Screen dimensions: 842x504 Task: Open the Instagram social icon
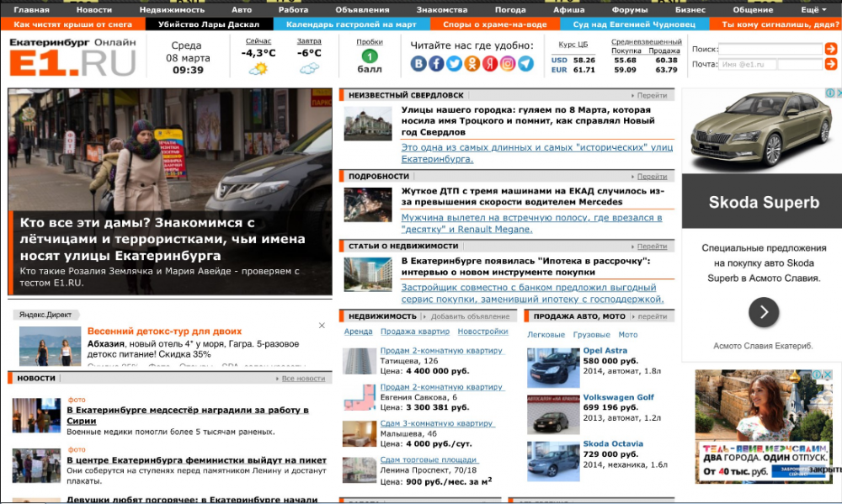(508, 64)
